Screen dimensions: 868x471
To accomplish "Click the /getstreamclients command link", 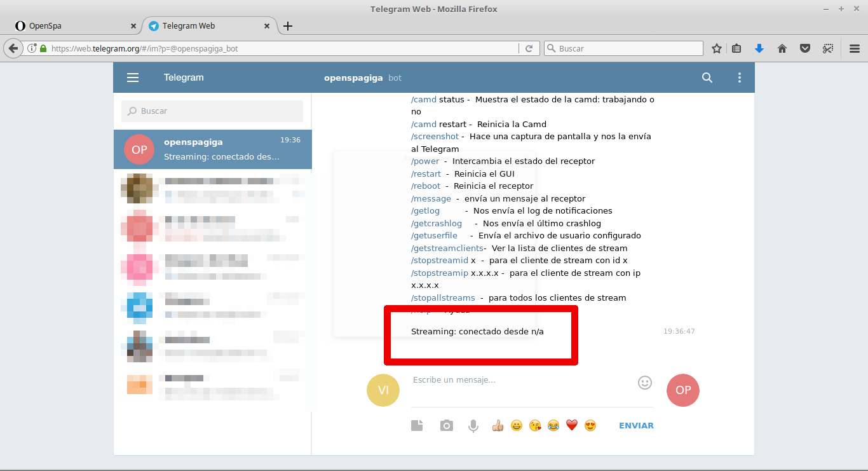I will [447, 249].
